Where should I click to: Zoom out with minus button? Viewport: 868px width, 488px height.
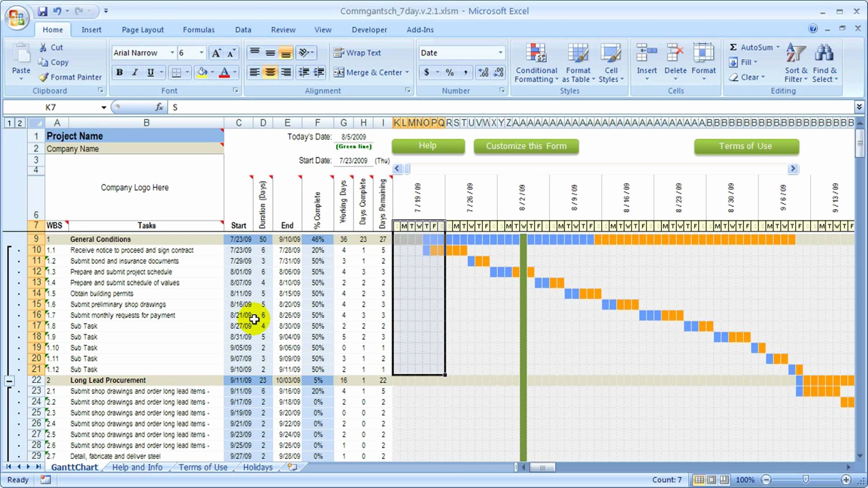[766, 479]
